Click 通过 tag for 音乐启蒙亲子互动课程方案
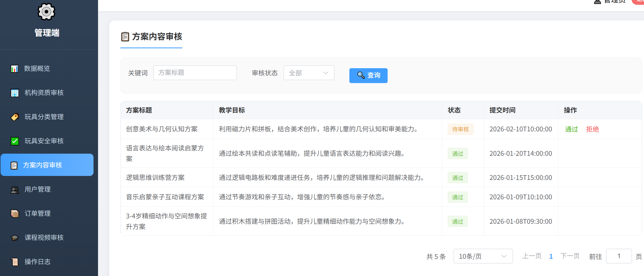This screenshot has height=276, width=644. [457, 197]
